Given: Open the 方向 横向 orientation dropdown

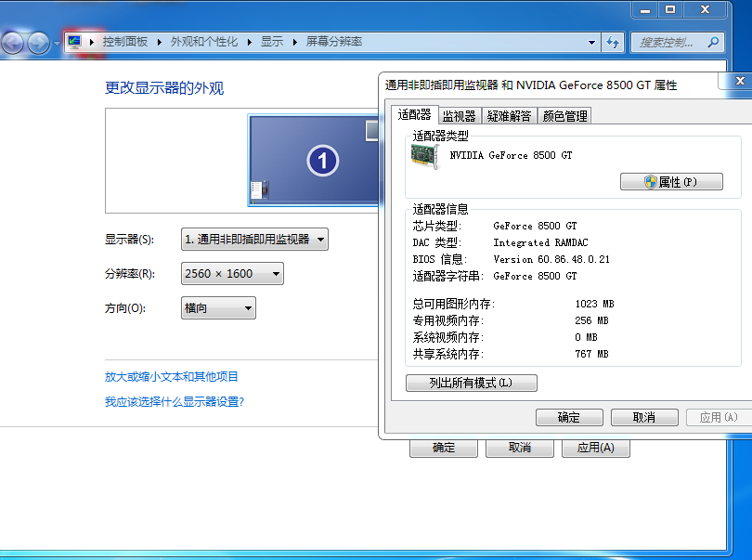Looking at the screenshot, I should click(218, 308).
